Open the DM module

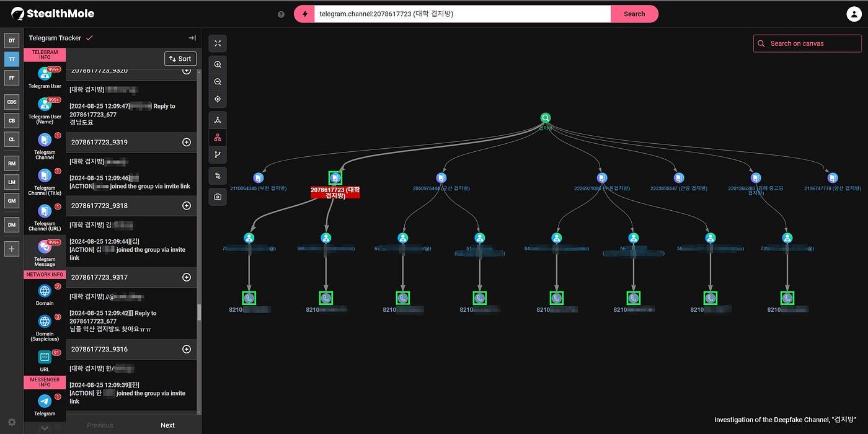point(12,224)
